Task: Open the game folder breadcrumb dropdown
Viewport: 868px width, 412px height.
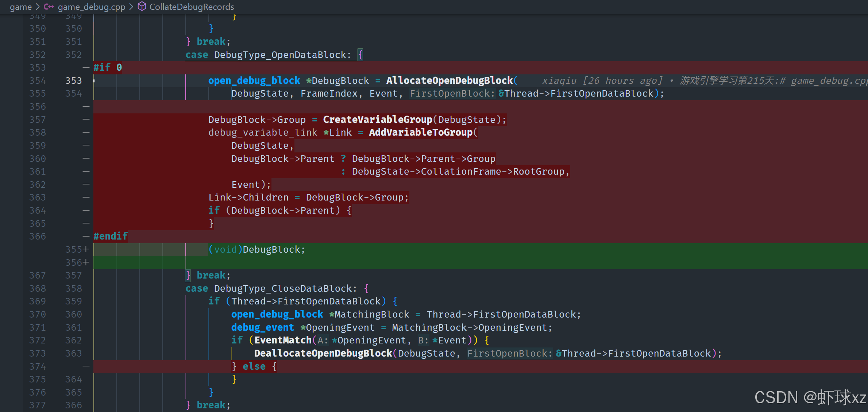Action: point(20,7)
